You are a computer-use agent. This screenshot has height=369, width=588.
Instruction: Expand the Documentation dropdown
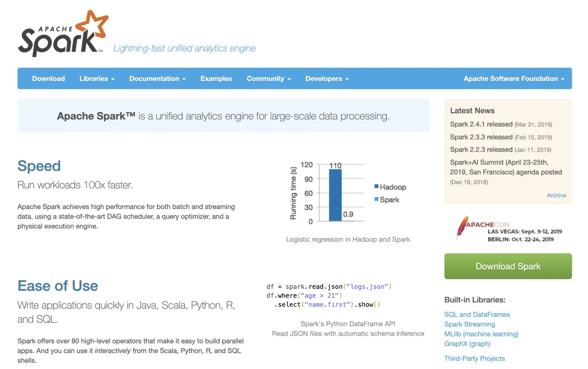pos(157,79)
